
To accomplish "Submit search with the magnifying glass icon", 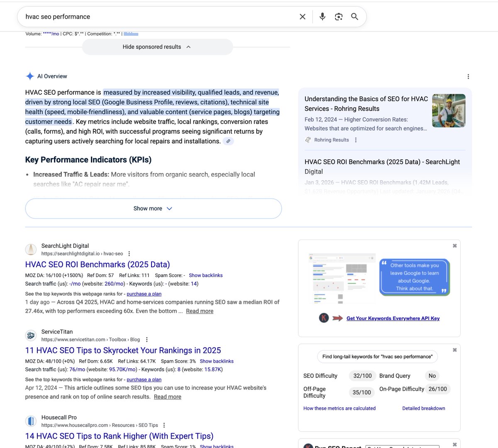I will (354, 17).
